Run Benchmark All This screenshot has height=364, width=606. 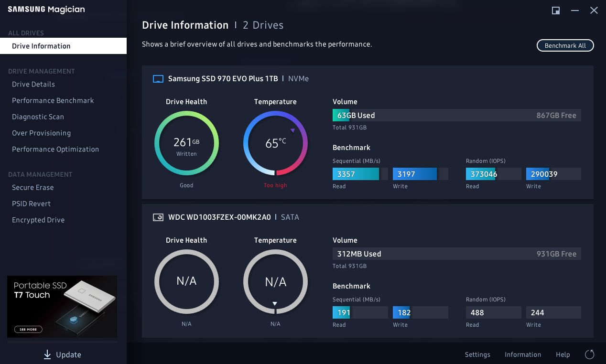tap(565, 45)
